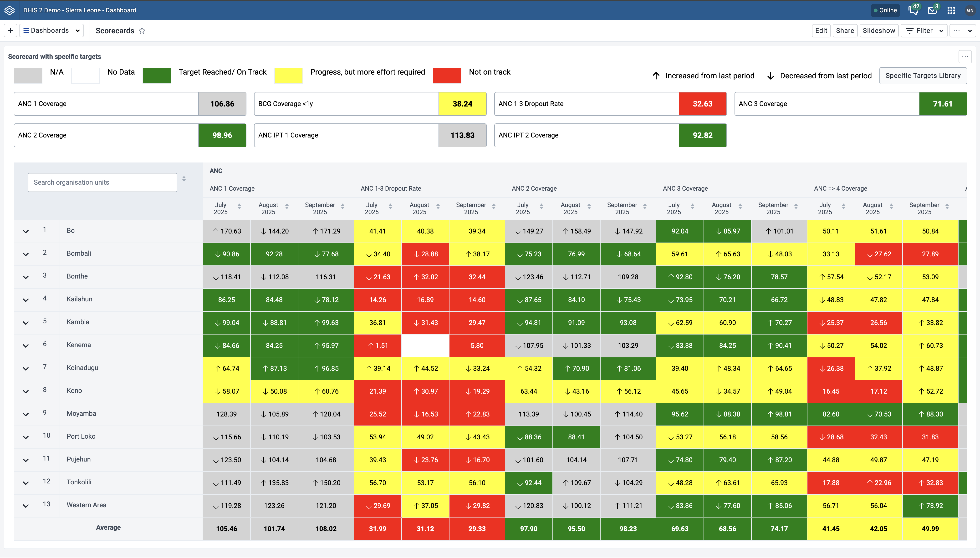
Task: Open the GN user profile avatar
Action: [x=970, y=10]
